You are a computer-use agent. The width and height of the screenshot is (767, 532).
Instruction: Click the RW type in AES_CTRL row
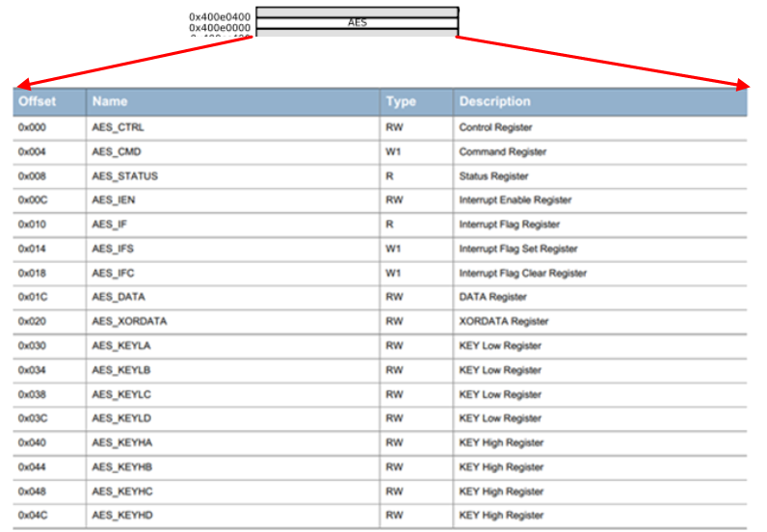394,127
